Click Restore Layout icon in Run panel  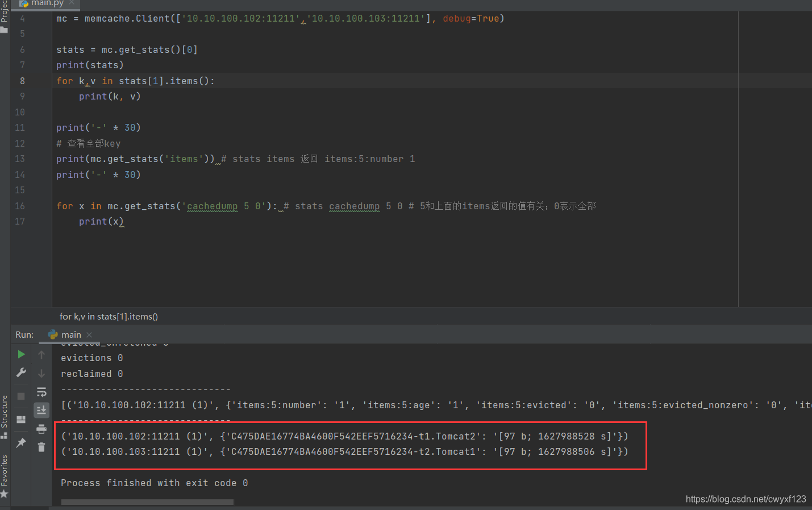coord(21,420)
